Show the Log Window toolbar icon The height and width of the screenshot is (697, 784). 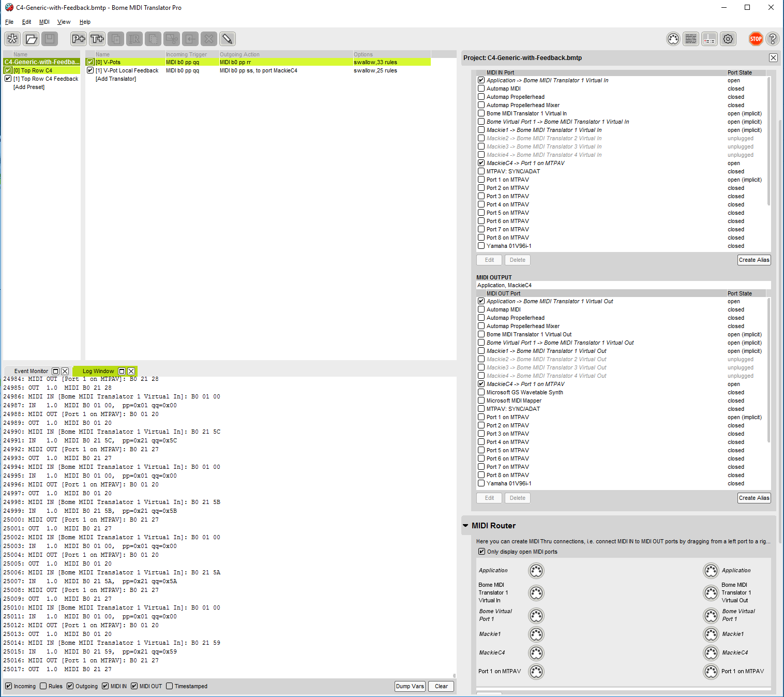pyautogui.click(x=691, y=39)
